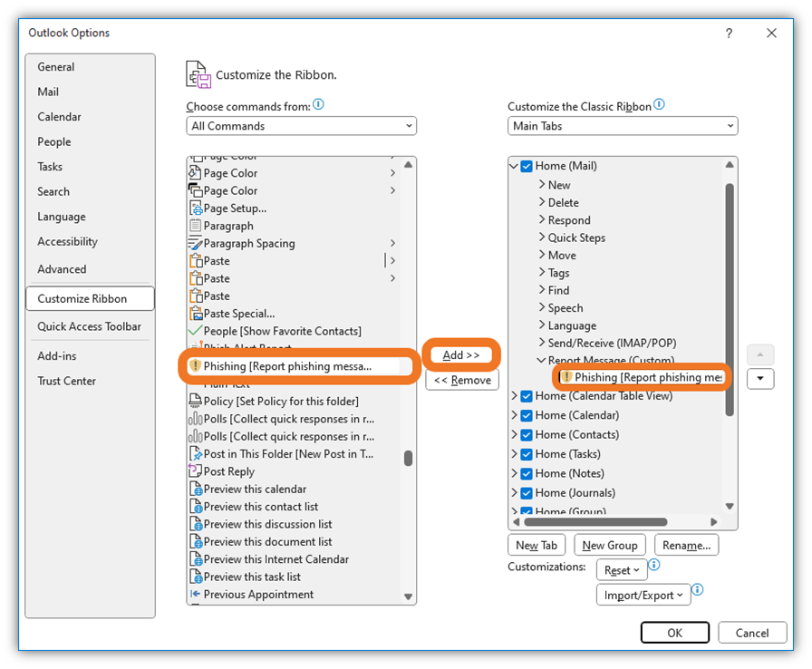Toggle the Home (Notes) checkbox

527,474
